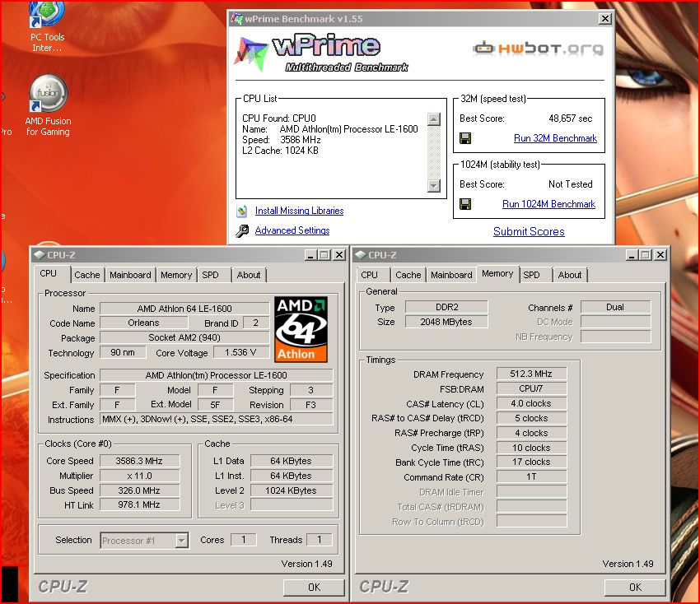Click the Cycle Time 10 clocks field
The width and height of the screenshot is (700, 604).
[x=531, y=448]
